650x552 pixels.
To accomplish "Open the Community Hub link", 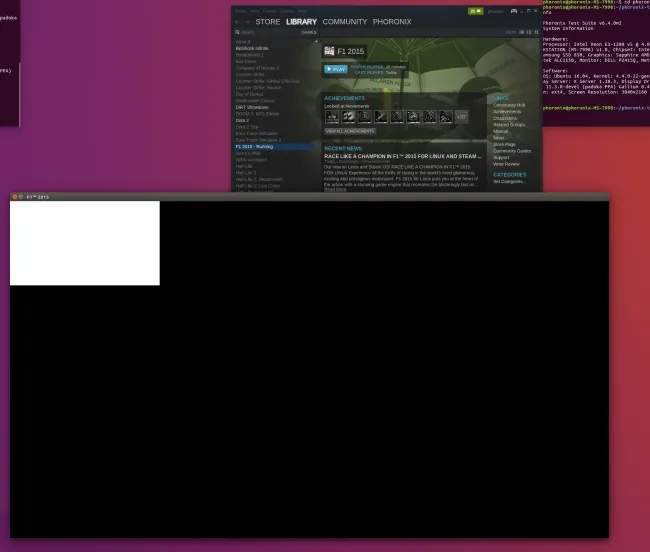I will [509, 105].
